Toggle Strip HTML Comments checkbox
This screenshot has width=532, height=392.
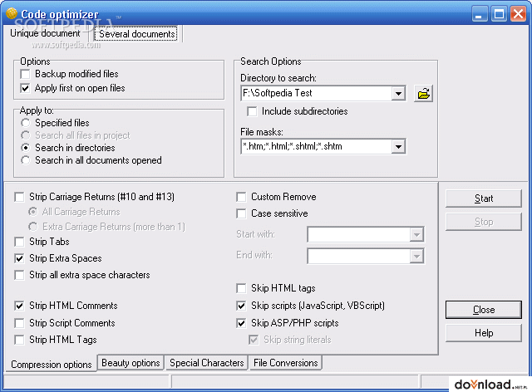[x=19, y=306]
